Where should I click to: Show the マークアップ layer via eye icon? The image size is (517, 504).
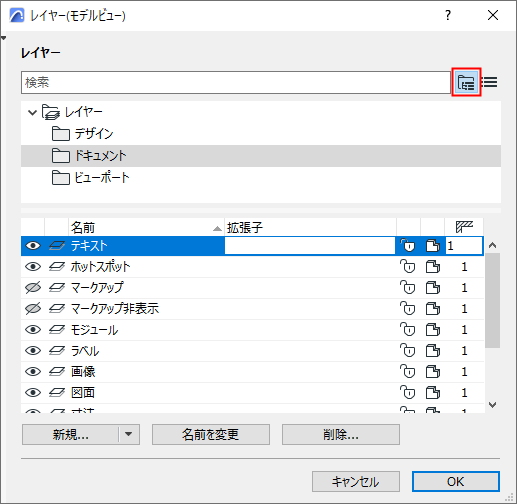[x=33, y=288]
